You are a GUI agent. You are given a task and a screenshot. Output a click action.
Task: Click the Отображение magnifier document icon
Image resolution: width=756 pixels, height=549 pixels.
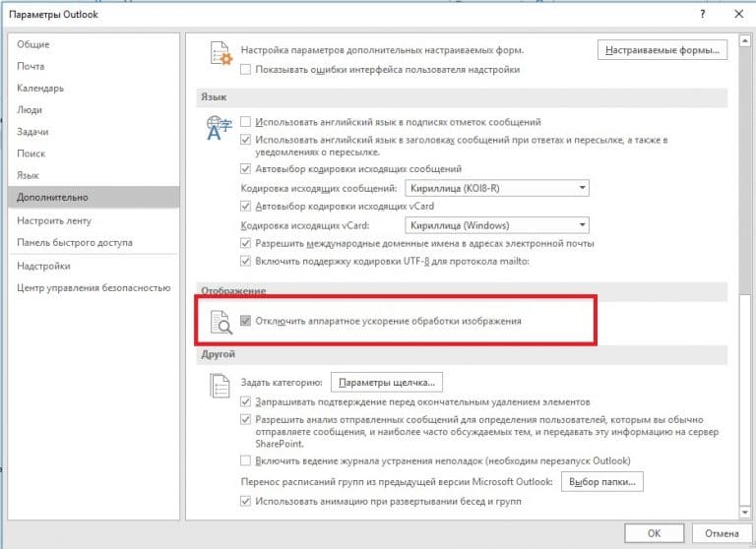[x=220, y=320]
